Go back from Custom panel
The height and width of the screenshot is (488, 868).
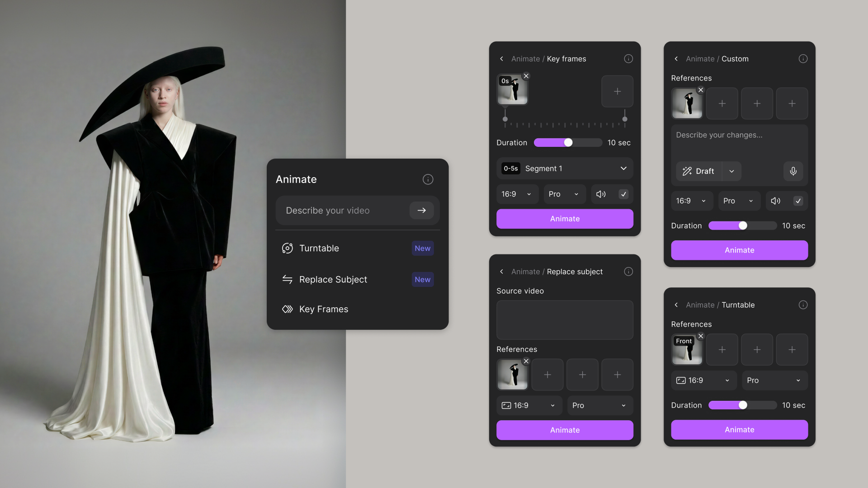tap(676, 59)
